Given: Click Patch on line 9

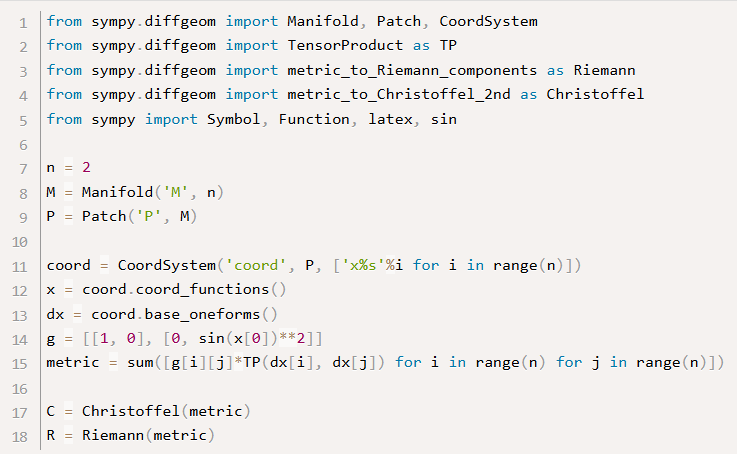Looking at the screenshot, I should tap(104, 216).
